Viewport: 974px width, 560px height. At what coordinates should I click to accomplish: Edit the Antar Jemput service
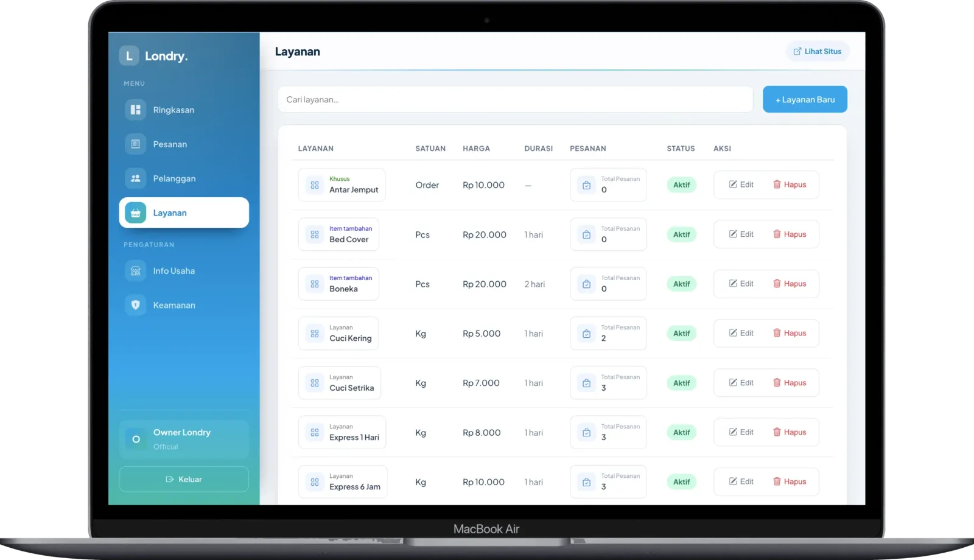coord(741,184)
